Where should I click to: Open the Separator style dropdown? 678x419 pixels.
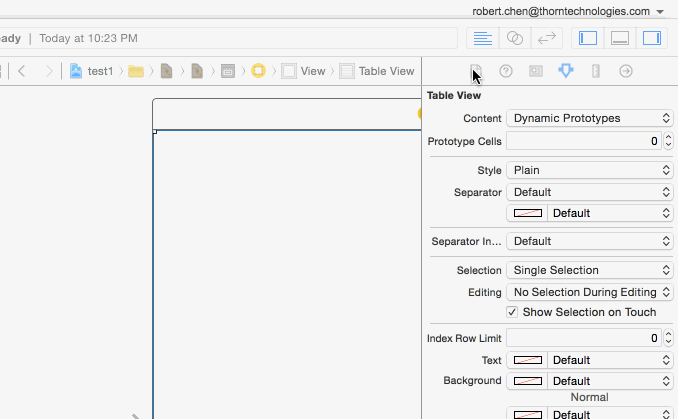coord(590,192)
